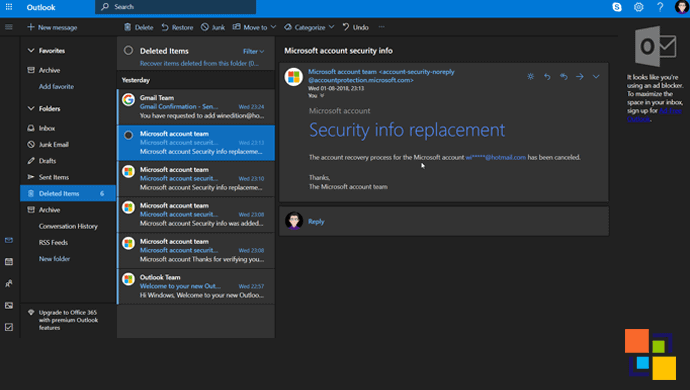Open the app launcher grid
The width and height of the screenshot is (690, 390).
pos(9,7)
